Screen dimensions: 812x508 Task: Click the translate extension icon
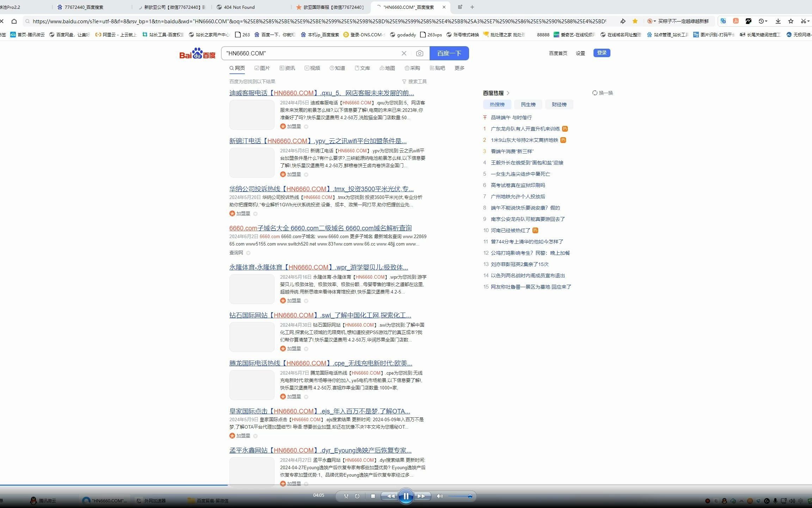click(723, 21)
